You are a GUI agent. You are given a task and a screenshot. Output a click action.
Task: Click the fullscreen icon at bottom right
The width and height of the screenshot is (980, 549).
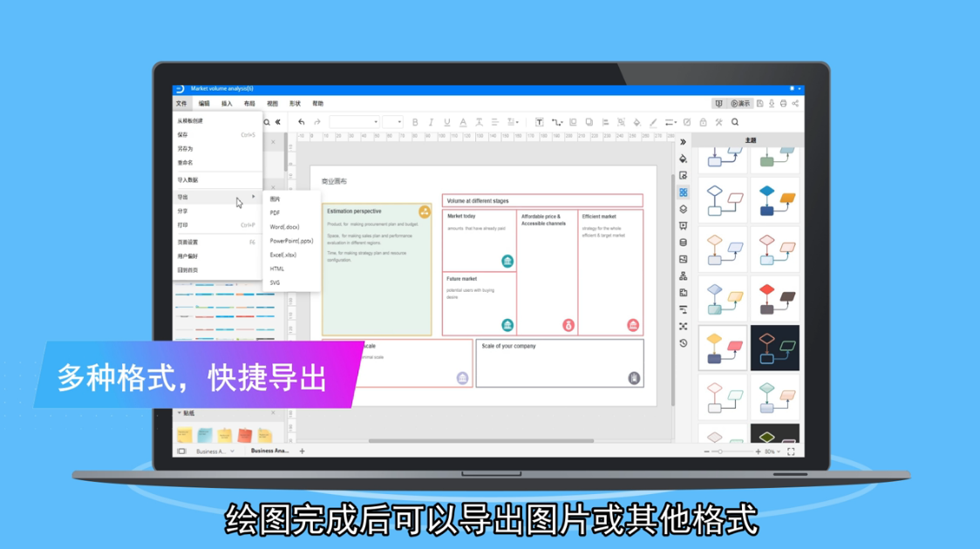click(x=792, y=451)
